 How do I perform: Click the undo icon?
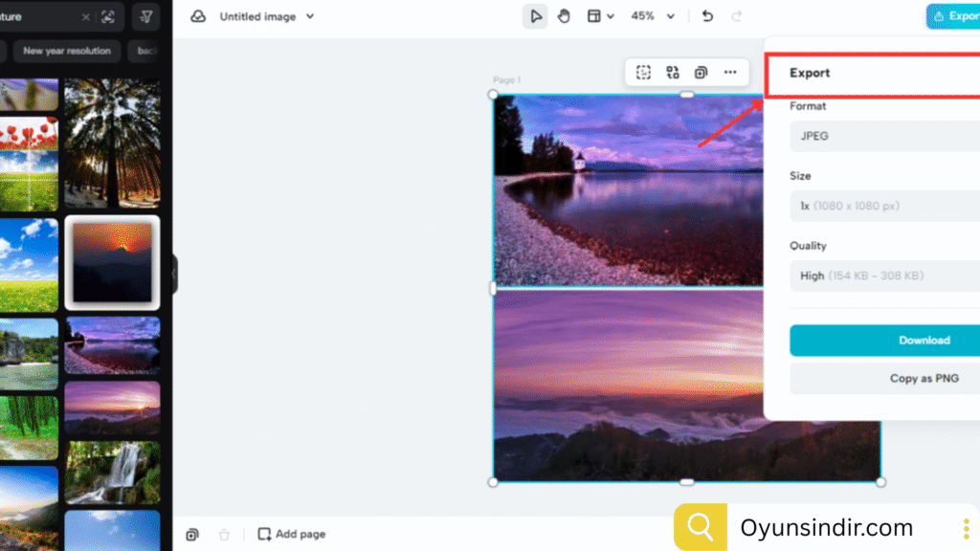pyautogui.click(x=708, y=16)
